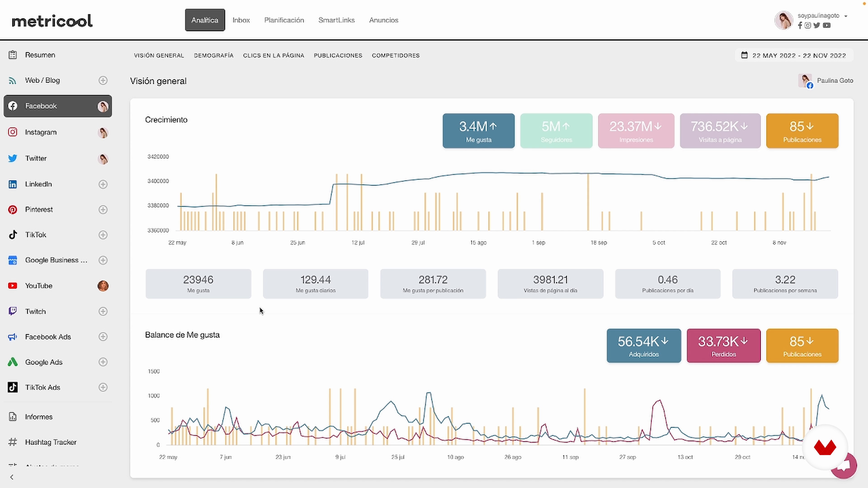Click the Hashtag Tracker hash icon
This screenshot has height=488, width=868.
12,442
